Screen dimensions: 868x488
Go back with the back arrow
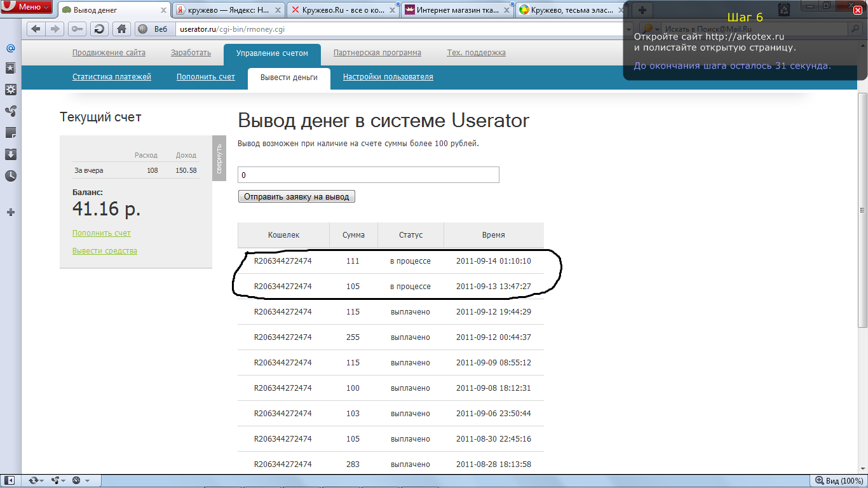[x=36, y=29]
